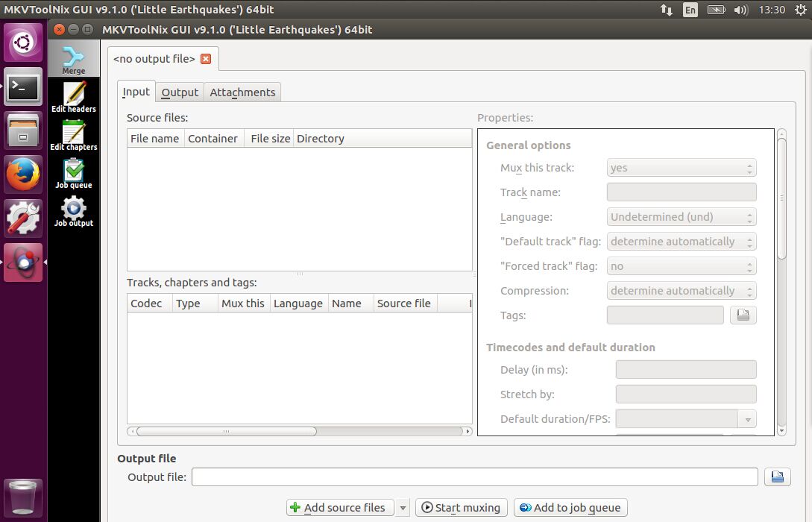Open the En keyboard layout indicator
Image resolution: width=812 pixels, height=522 pixels.
pos(690,10)
